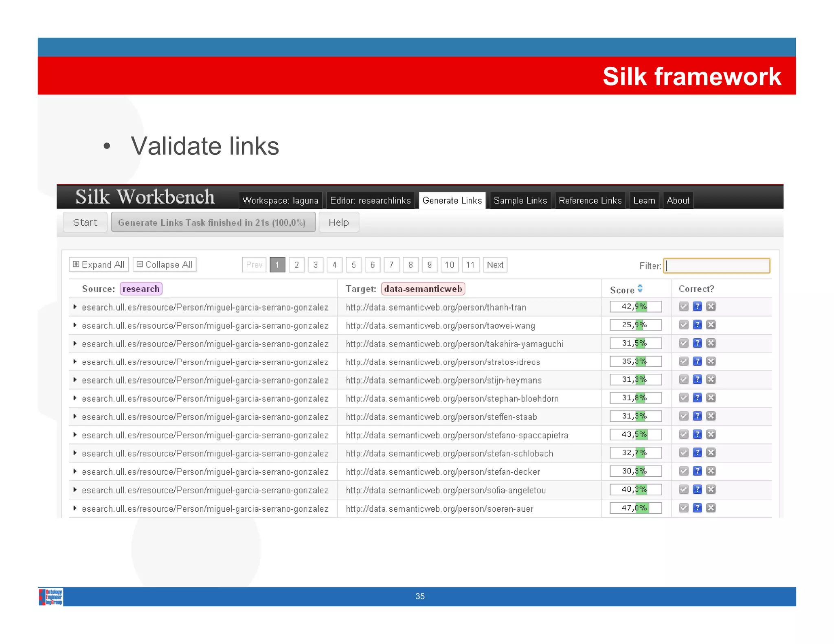Screen dimensions: 834x644
Task: Click Generate Links task progress bar
Action: click(x=213, y=222)
